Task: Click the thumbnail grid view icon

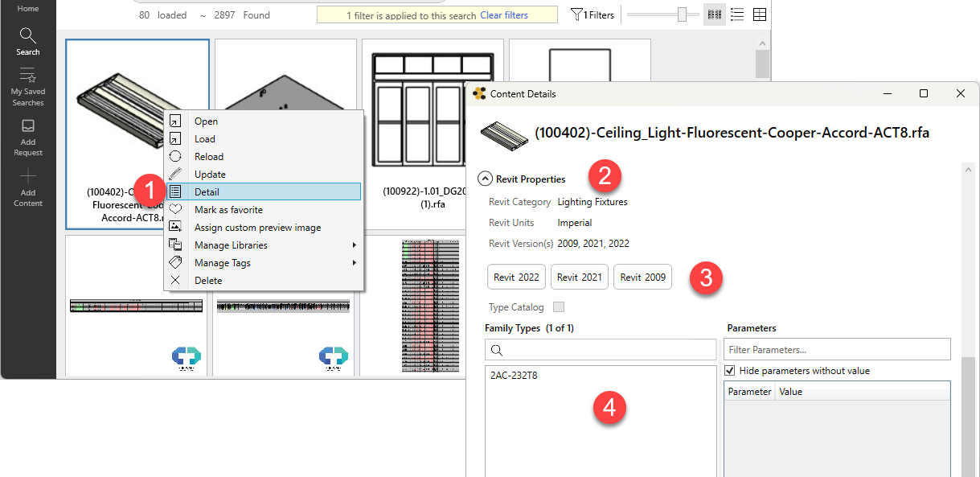Action: (x=714, y=14)
